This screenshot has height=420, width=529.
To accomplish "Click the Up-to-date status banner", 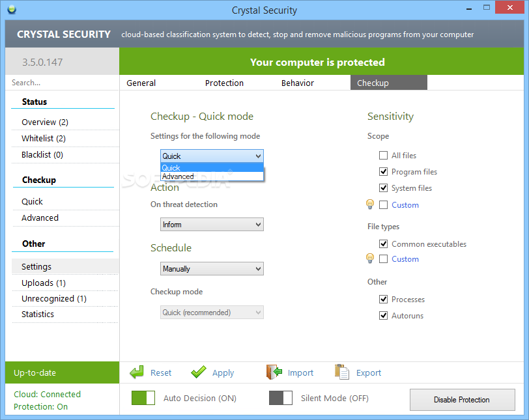I will point(62,372).
